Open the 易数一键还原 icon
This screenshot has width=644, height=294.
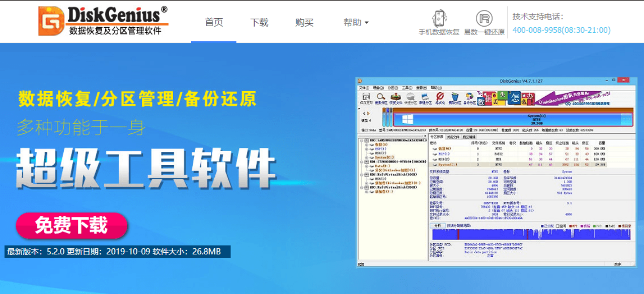484,23
